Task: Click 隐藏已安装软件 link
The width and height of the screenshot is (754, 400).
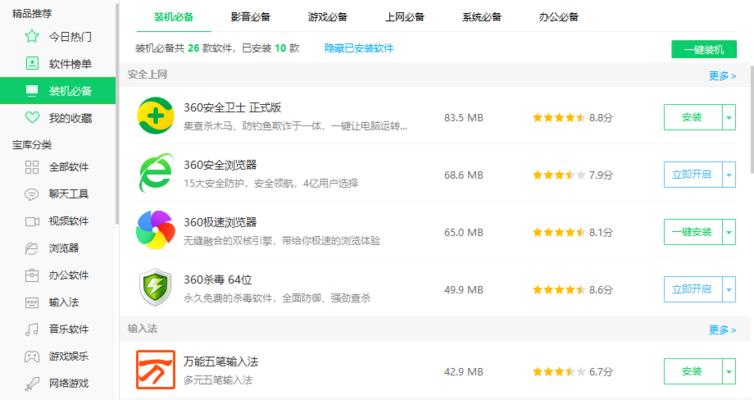Action: pos(359,48)
